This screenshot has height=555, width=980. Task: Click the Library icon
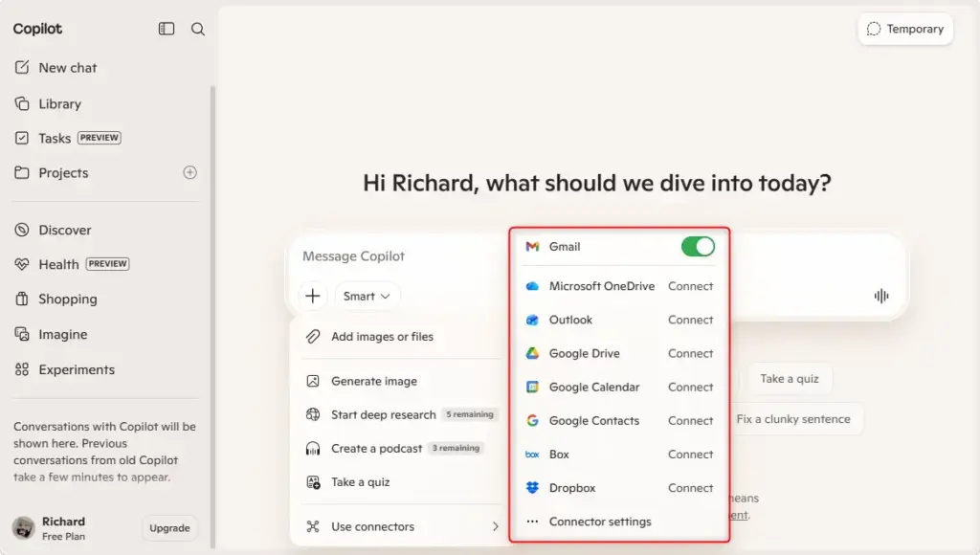point(22,103)
